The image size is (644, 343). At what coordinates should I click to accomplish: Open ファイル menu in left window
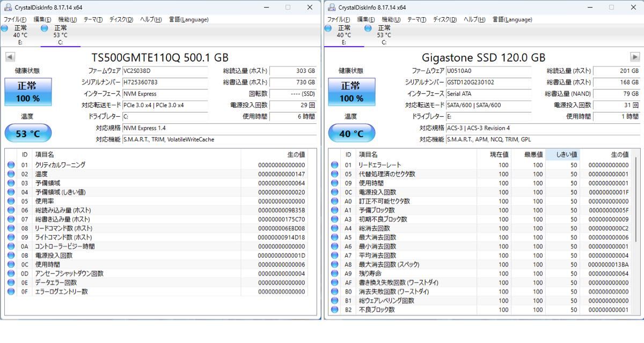pos(16,19)
